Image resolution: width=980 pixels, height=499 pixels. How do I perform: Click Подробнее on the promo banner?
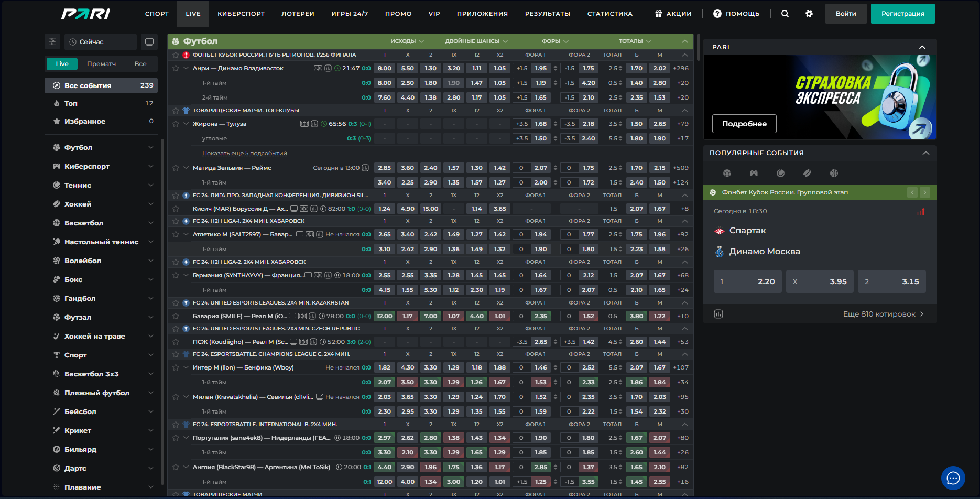pos(744,124)
